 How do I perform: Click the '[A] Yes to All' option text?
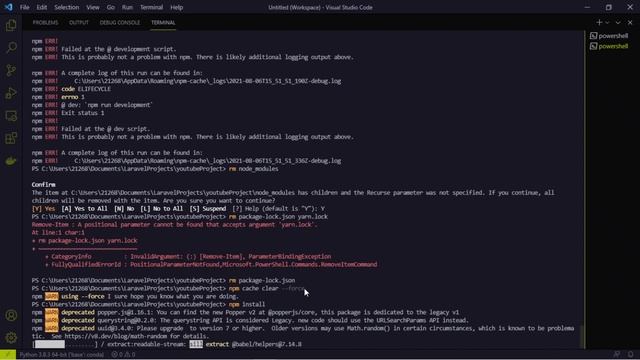tap(84, 209)
